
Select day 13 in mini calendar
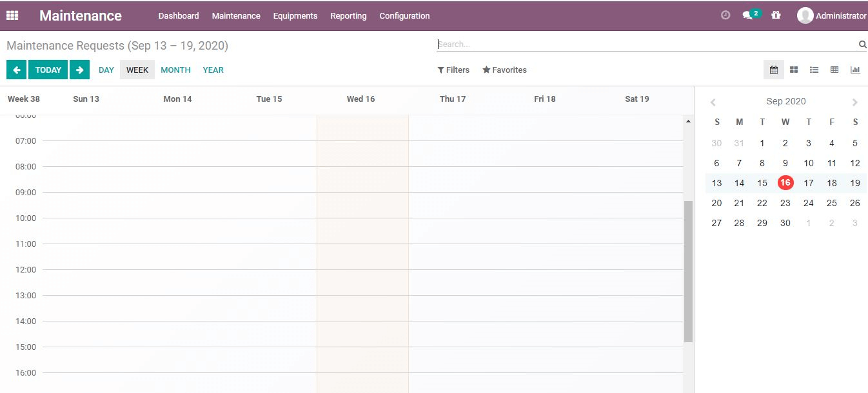(x=716, y=183)
